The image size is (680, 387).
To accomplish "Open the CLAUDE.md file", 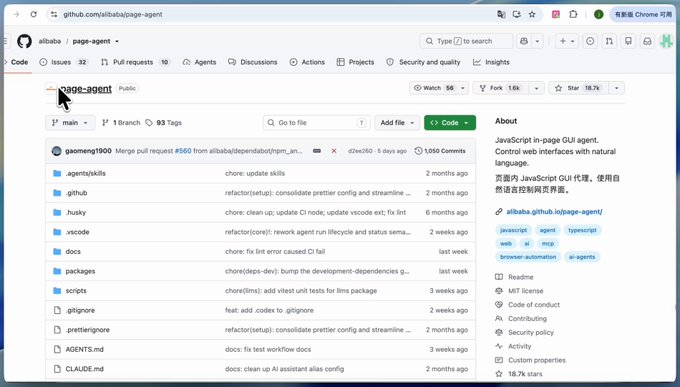I will 85,369.
